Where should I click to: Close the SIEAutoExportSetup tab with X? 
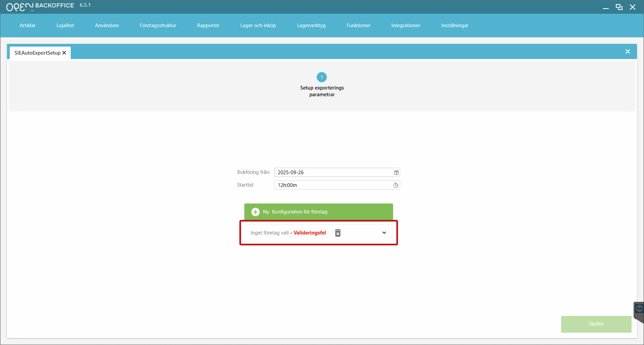[64, 53]
